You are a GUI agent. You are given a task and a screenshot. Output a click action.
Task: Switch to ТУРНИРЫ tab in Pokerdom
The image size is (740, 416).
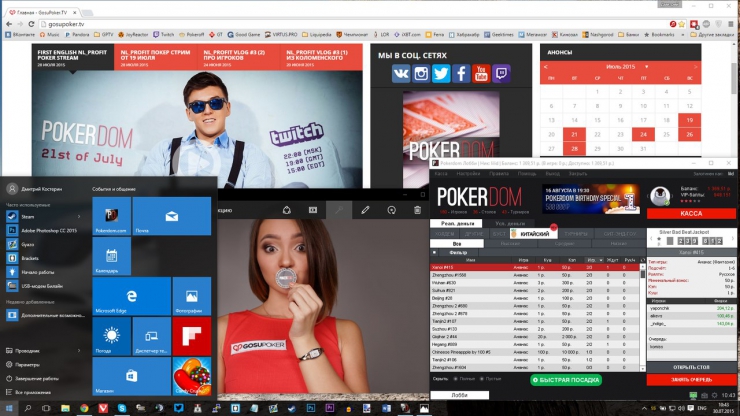click(576, 234)
